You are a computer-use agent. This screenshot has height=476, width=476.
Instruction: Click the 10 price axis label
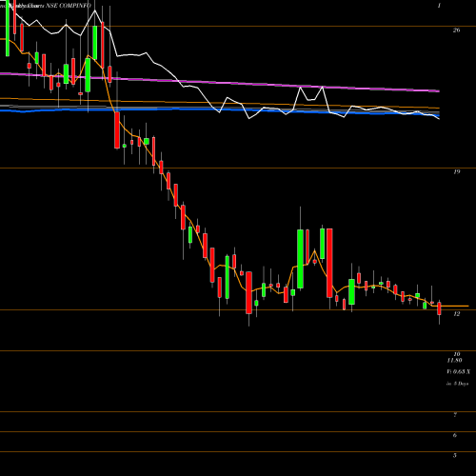click(x=456, y=354)
